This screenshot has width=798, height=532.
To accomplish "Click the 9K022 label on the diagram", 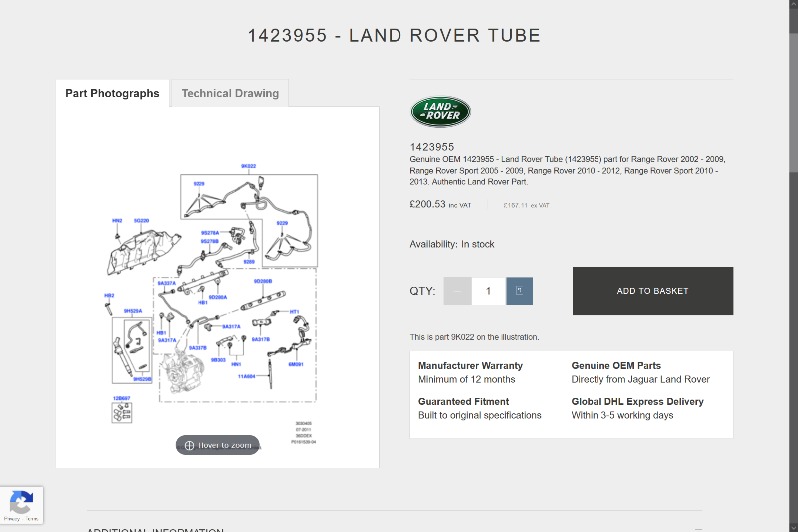I will [x=248, y=166].
